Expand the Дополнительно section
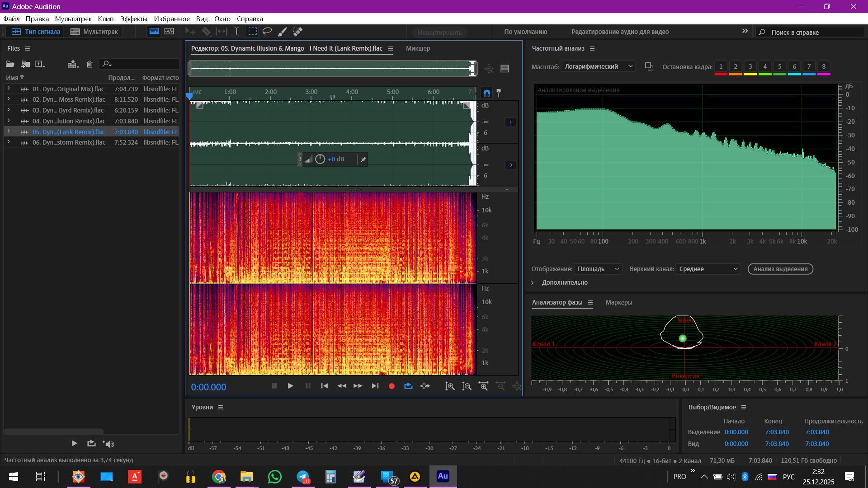The height and width of the screenshot is (488, 868). click(533, 282)
